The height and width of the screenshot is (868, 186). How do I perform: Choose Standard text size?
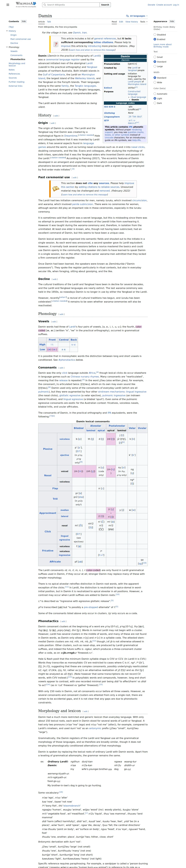coord(155,62)
